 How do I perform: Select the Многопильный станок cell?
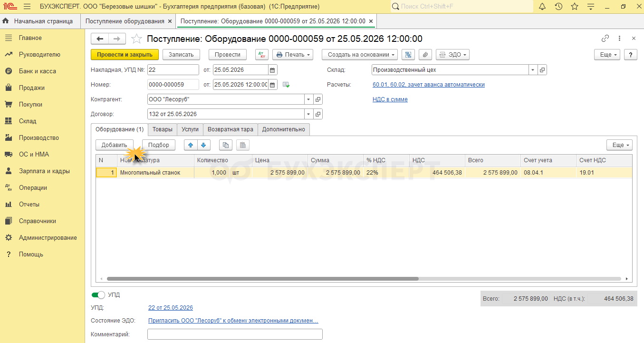[x=156, y=173]
